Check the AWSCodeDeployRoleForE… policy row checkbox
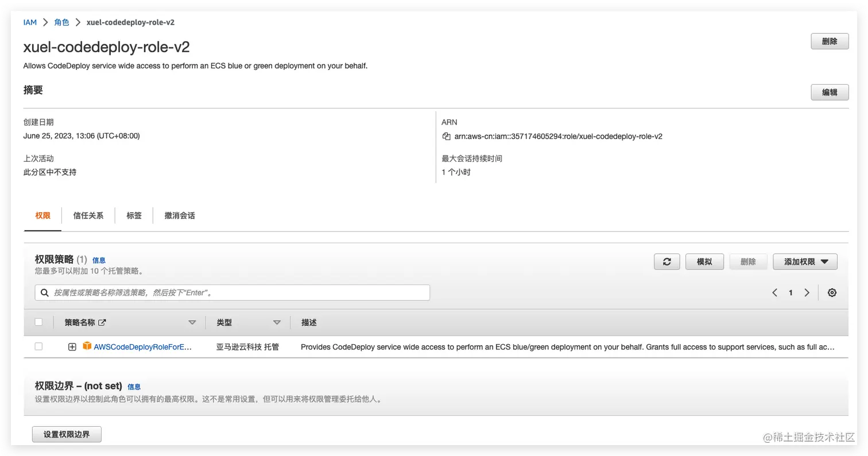The width and height of the screenshot is (868, 456). coord(38,346)
